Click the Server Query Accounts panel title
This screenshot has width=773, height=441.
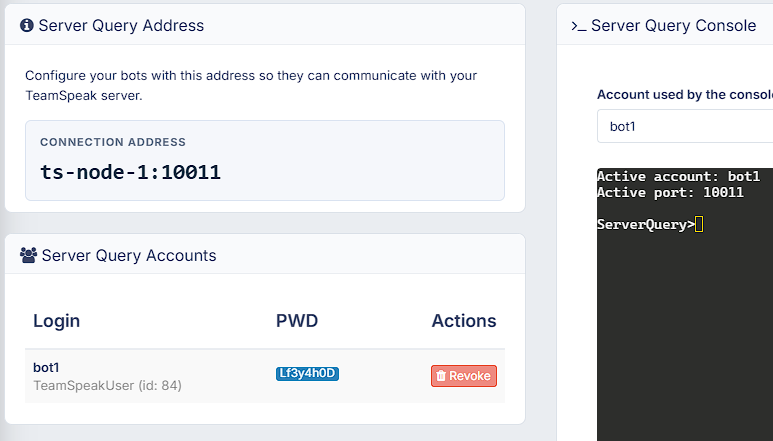(129, 255)
